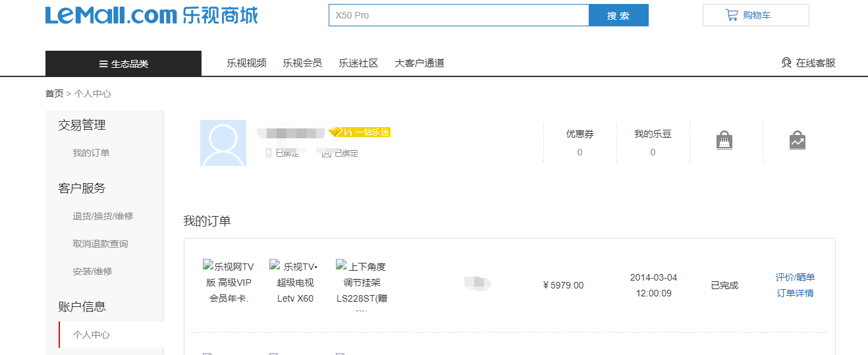Viewport: 868px width, 355px height.
Task: Open the LeMall.com 乐视商城 logo homepage
Action: coord(151,15)
